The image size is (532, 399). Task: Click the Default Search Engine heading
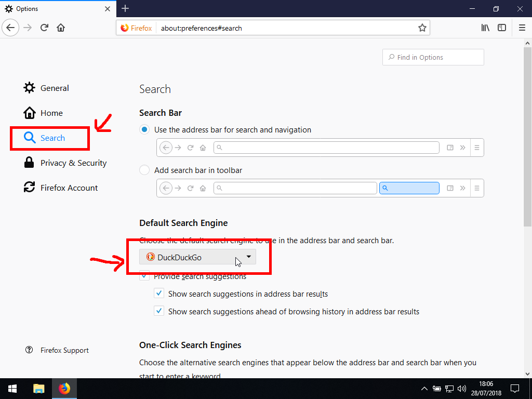tap(183, 223)
